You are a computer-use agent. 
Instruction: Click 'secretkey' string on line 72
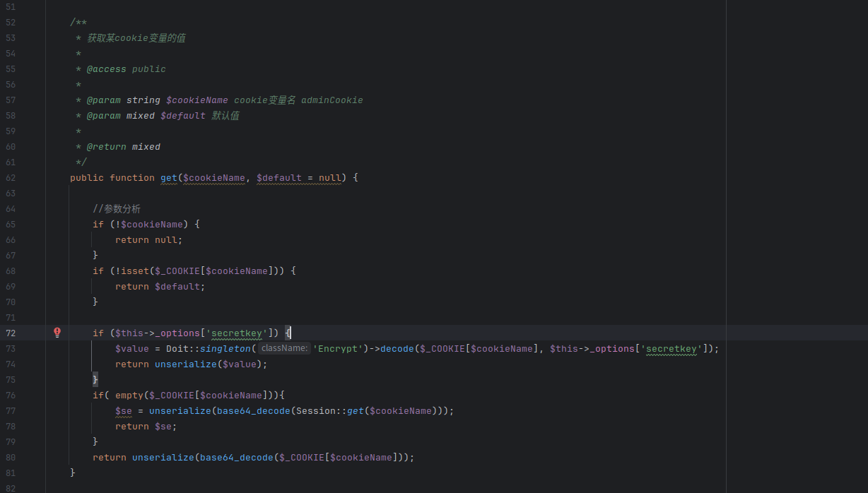point(237,333)
